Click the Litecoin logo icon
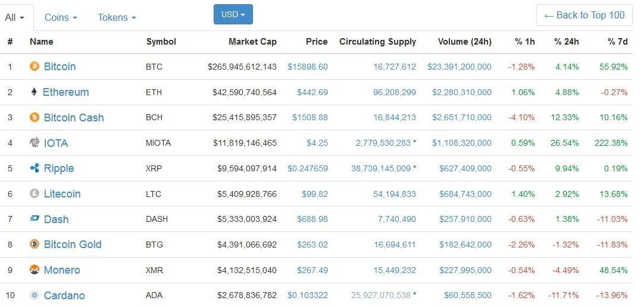This screenshot has width=644, height=307. click(35, 193)
